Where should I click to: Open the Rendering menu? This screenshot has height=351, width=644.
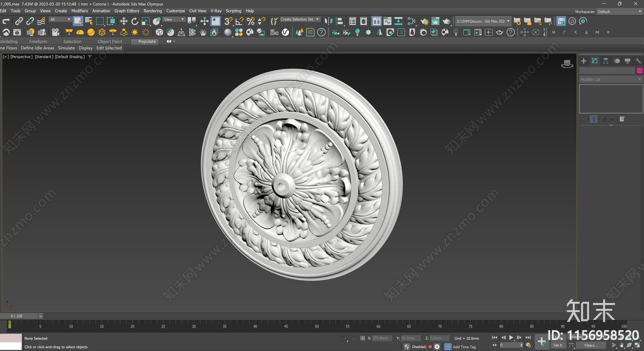pyautogui.click(x=153, y=11)
